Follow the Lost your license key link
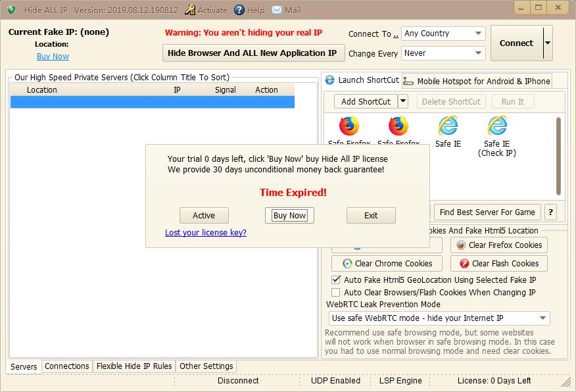 coord(206,233)
